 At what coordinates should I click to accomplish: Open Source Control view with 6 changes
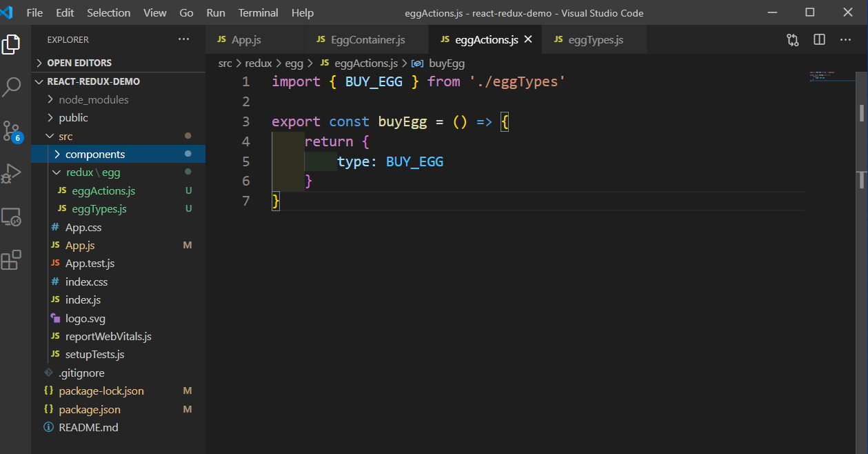pyautogui.click(x=11, y=130)
